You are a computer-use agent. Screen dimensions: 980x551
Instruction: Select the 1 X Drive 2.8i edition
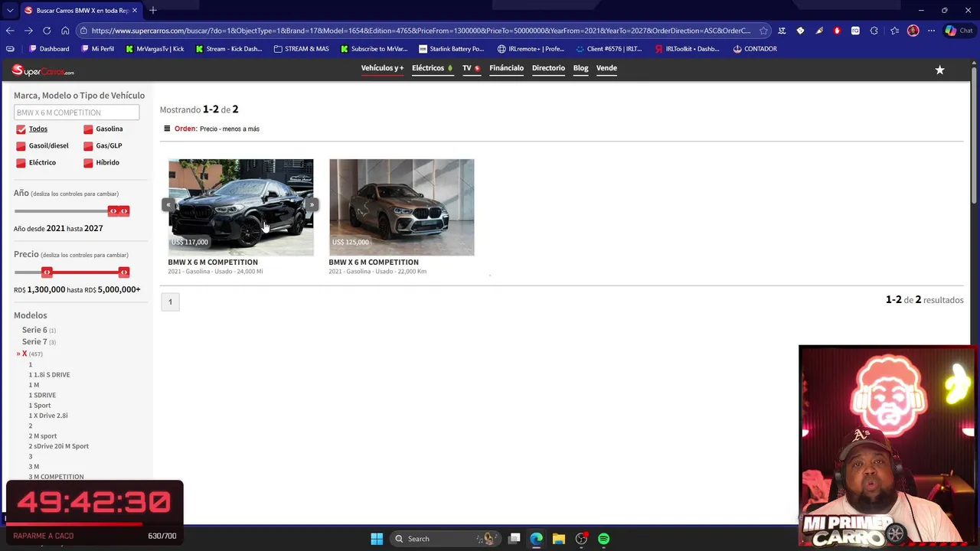(48, 416)
